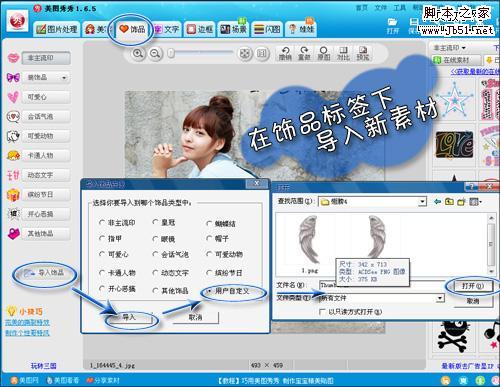Click the 预览 preview icon
Viewport: 500px width, 387px height.
[x=362, y=53]
